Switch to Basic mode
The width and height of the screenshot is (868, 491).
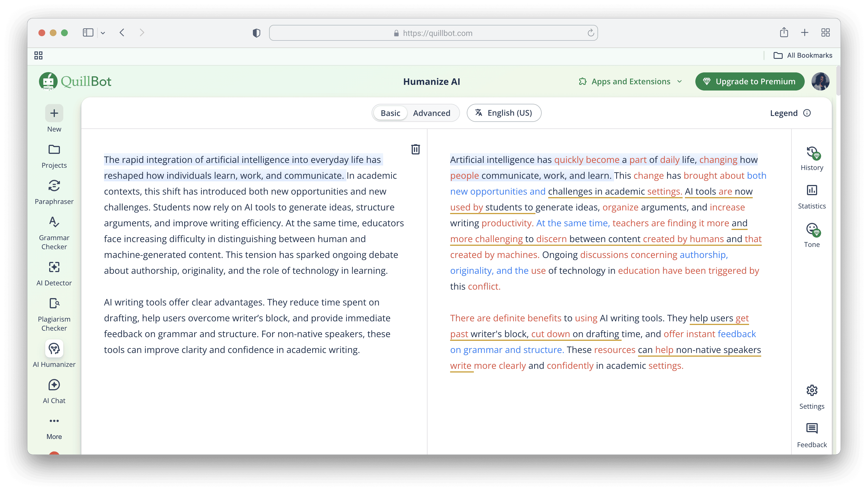tap(390, 113)
